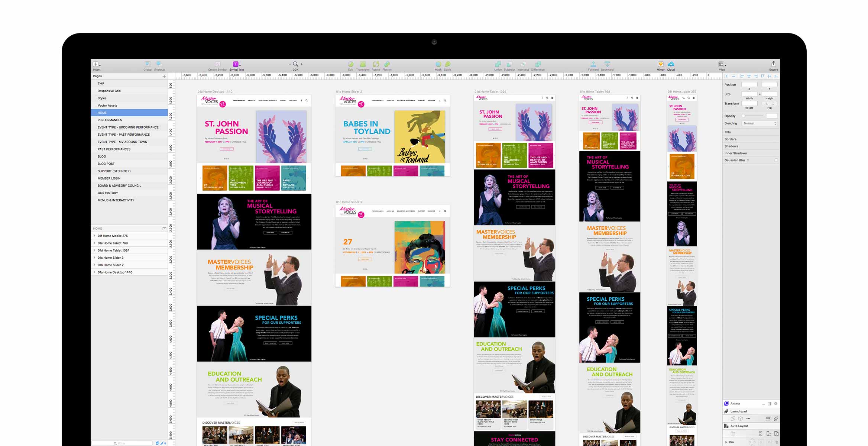
Task: Select the 01b Home Slider 2 artboard title
Action: pos(349,92)
